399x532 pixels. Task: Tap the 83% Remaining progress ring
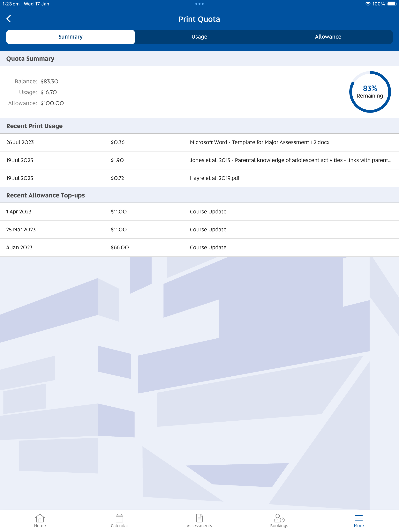[x=370, y=92]
